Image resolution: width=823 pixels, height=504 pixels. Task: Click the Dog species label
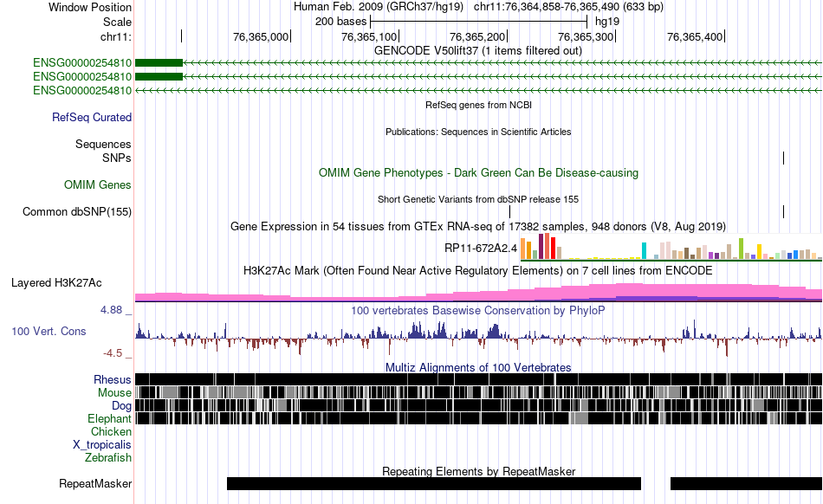point(121,405)
